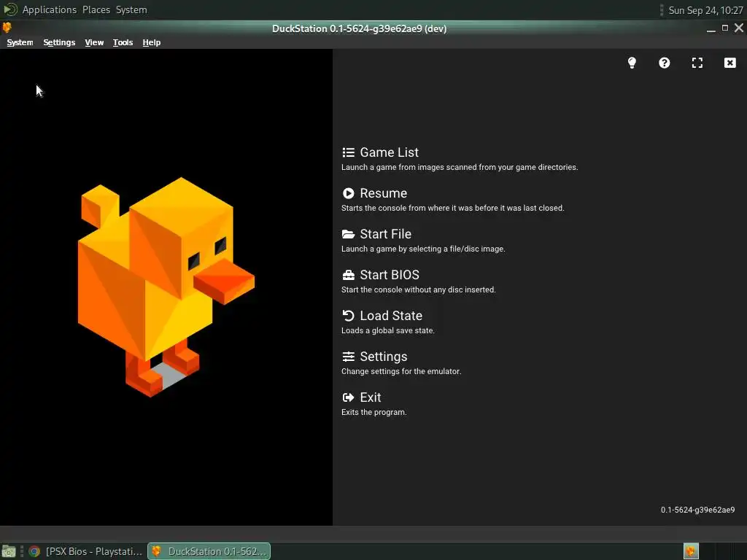Click 'Loads a global save state' text
The height and width of the screenshot is (560, 747).
[388, 330]
